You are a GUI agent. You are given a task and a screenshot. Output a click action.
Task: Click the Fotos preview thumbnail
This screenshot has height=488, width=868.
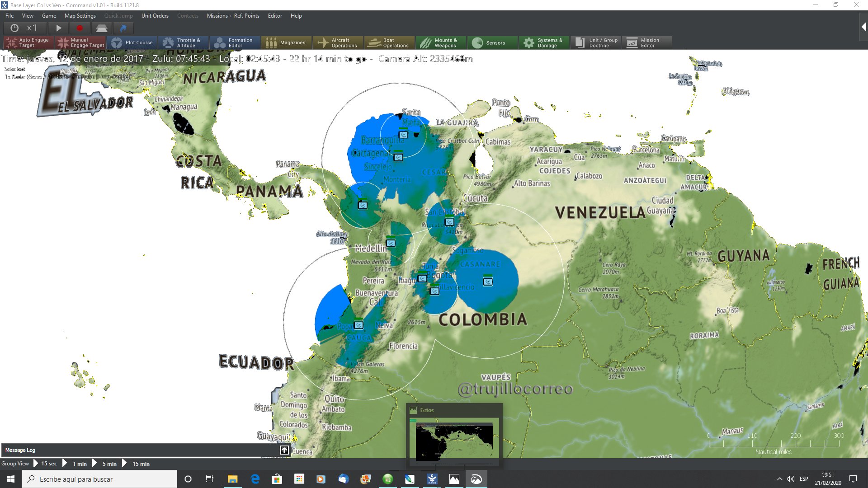[x=454, y=441]
